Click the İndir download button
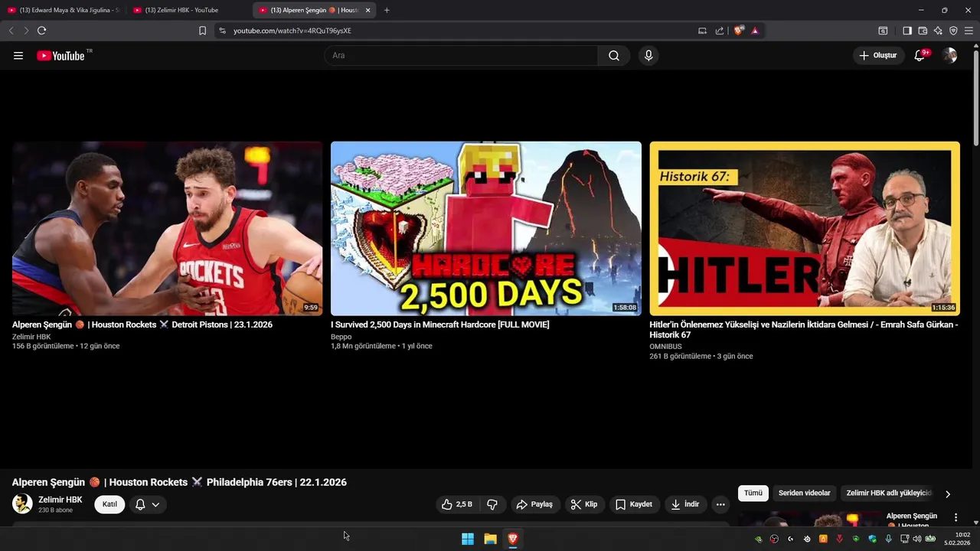 coord(685,504)
